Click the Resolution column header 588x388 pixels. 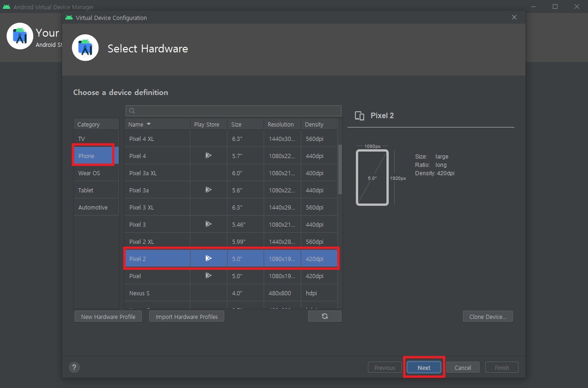(x=282, y=124)
